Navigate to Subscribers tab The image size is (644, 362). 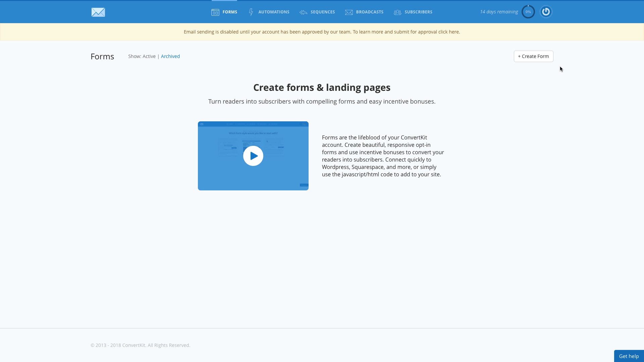tap(418, 12)
